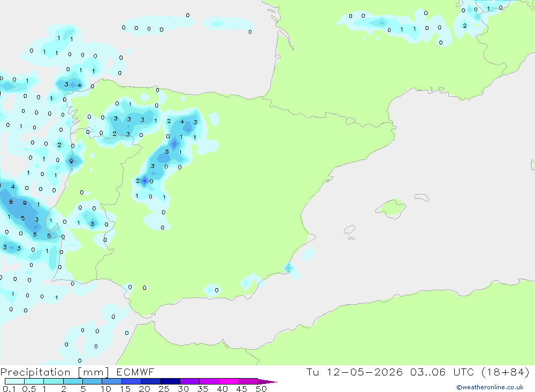Viewport: 535px width, 392px height.
Task: Click the legend label "15"
Action: [125, 389]
